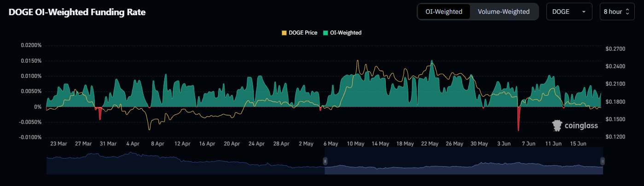Grab the left range slider handle
This screenshot has height=186, width=644.
point(325,161)
